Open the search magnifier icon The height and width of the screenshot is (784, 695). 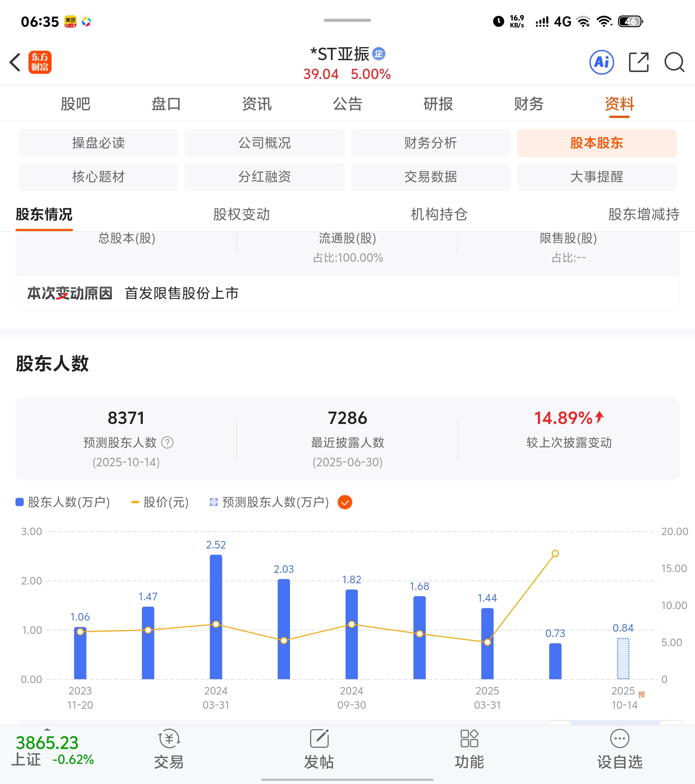(x=674, y=62)
